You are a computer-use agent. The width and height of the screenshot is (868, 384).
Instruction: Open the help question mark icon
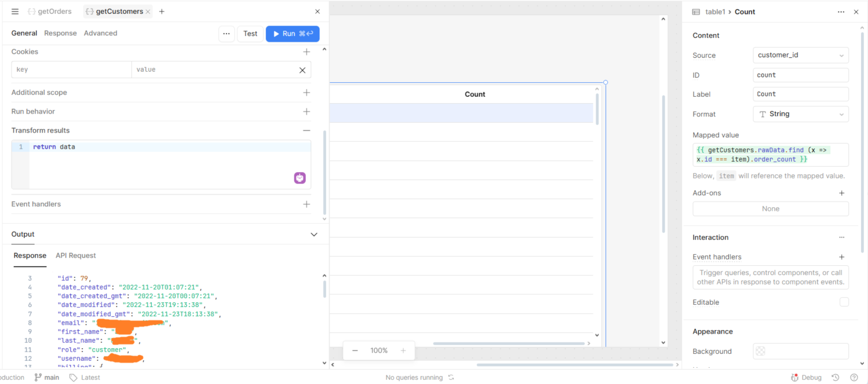pos(854,378)
